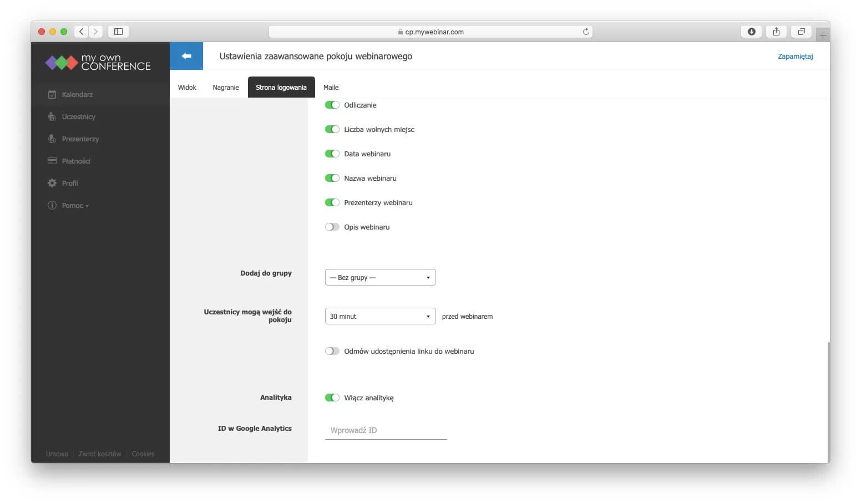This screenshot has width=861, height=504.
Task: Click the Kalendarz calendar icon
Action: (52, 94)
